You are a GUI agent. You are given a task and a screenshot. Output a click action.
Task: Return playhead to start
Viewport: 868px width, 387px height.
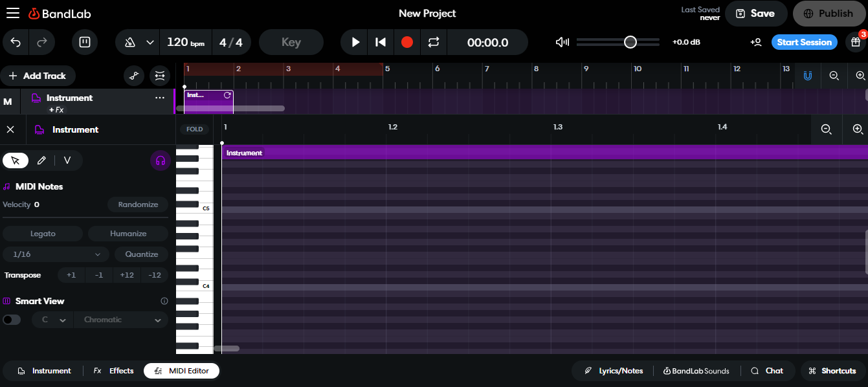pos(381,42)
